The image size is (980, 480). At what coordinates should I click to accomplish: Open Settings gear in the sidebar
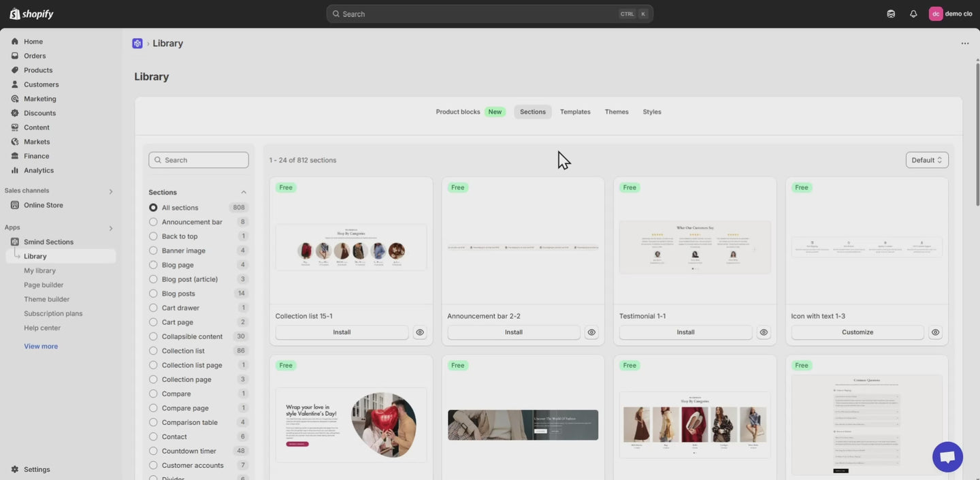pyautogui.click(x=15, y=469)
